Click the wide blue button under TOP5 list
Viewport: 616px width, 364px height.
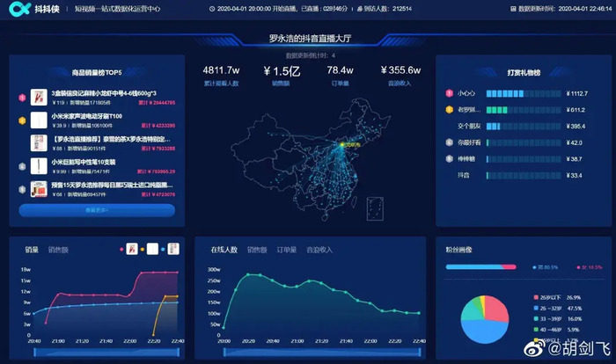[x=97, y=210]
